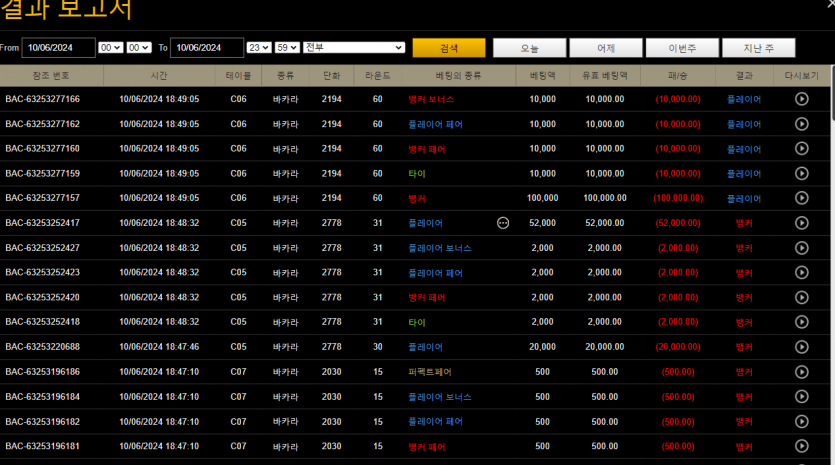835x465 pixels.
Task: Click the 유효 베팅액 column header
Action: [604, 76]
